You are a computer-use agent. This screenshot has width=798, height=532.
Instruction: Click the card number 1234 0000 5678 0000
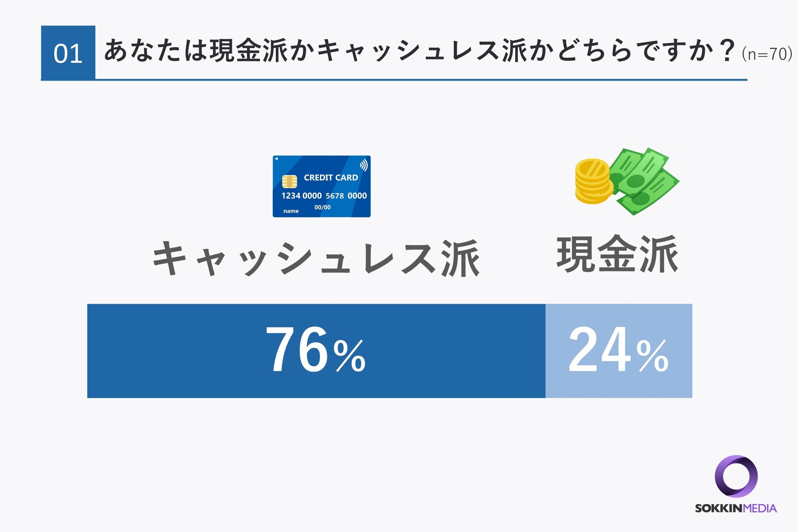324,196
